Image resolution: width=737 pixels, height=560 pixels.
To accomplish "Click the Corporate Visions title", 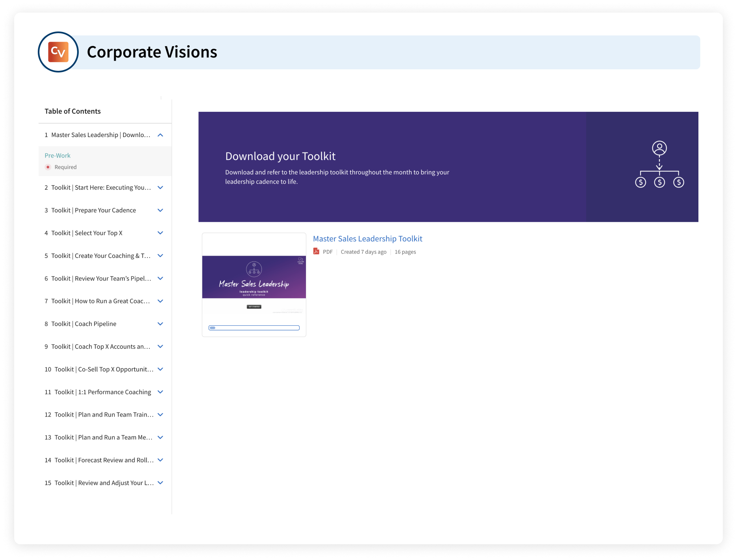I will coord(152,52).
